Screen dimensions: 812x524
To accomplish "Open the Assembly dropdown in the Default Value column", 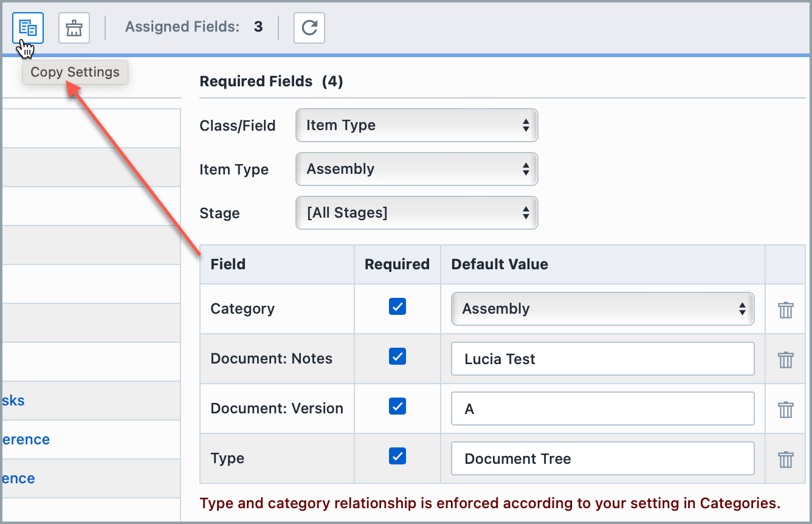I will 602,309.
